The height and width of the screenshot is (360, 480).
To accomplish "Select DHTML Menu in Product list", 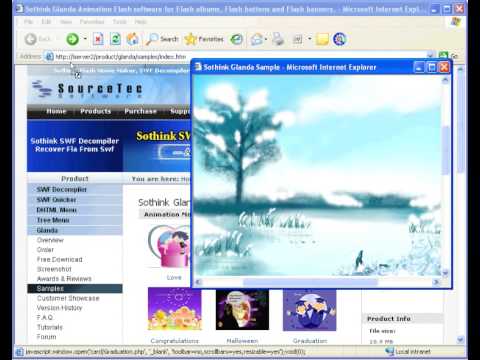I will [x=56, y=210].
